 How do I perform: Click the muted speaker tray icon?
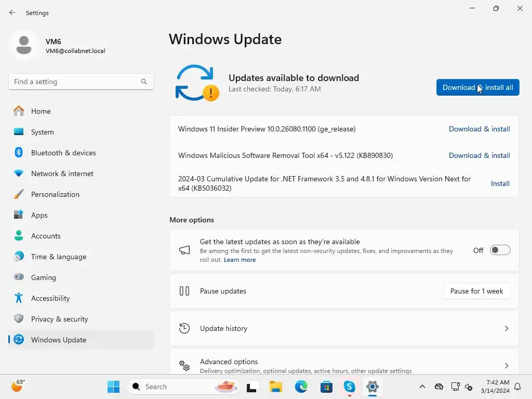[469, 387]
